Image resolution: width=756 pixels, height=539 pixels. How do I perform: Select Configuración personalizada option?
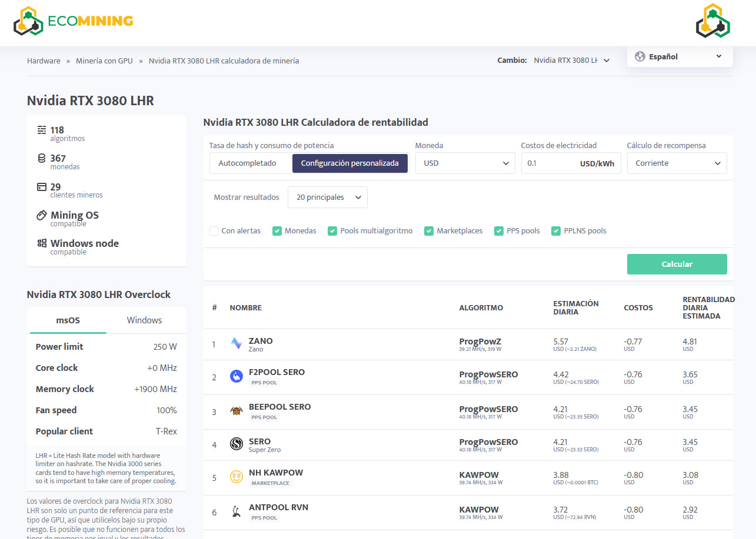[350, 163]
